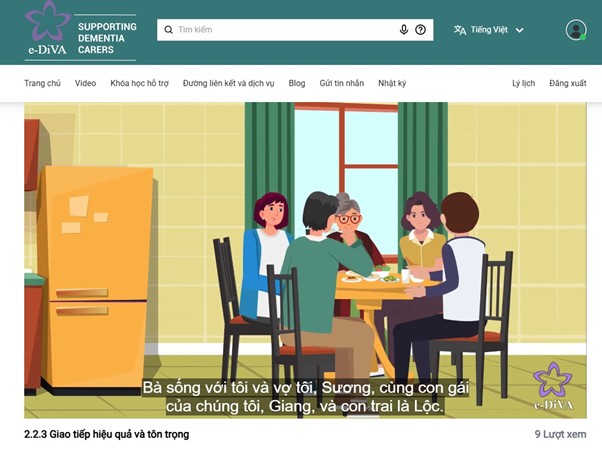Image resolution: width=602 pixels, height=449 pixels.
Task: Open the Trang chủ menu item
Action: pyautogui.click(x=42, y=83)
